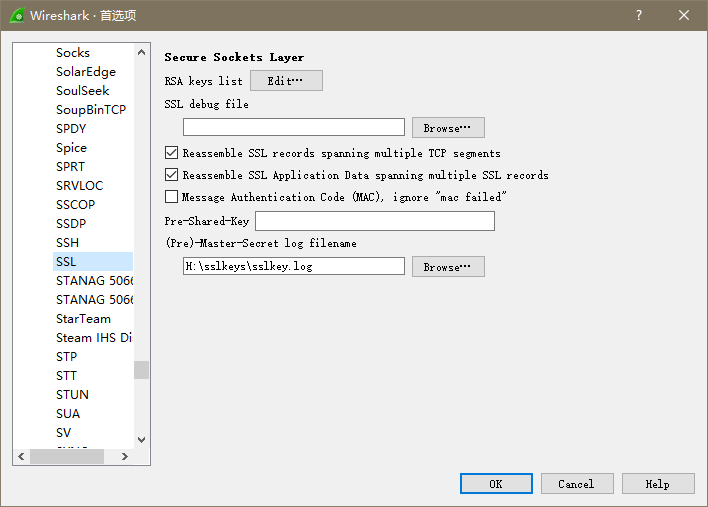Image resolution: width=708 pixels, height=507 pixels.
Task: Enable Message Authentication Code ignore mac failed
Action: point(171,197)
